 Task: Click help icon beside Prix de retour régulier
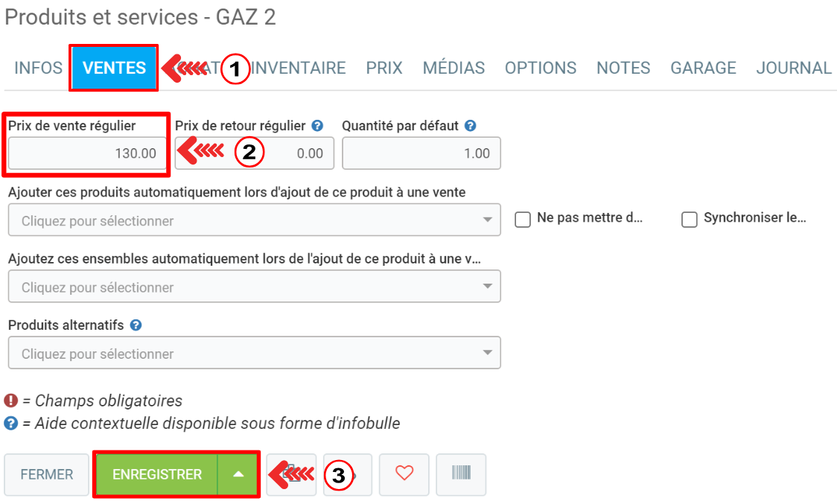pyautogui.click(x=317, y=126)
